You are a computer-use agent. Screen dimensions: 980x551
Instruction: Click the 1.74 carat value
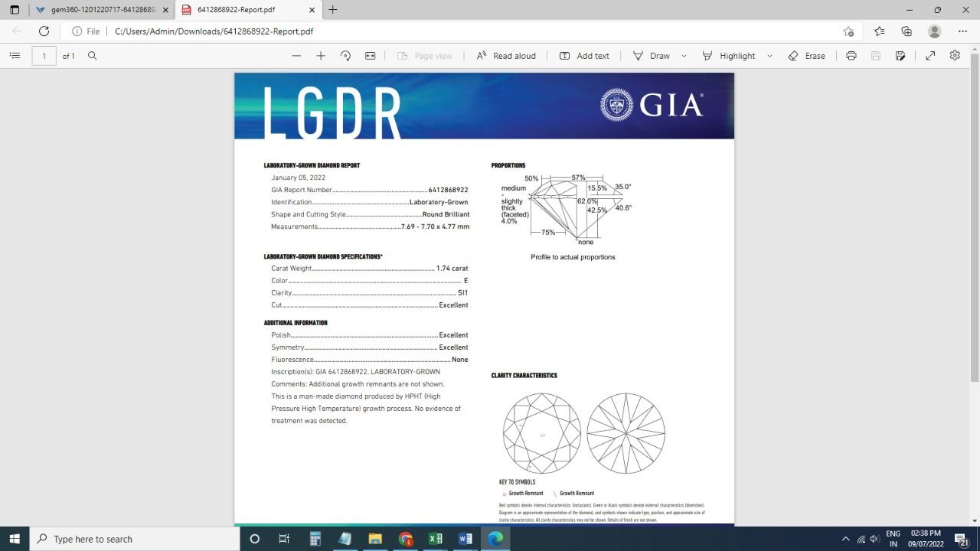tap(452, 269)
